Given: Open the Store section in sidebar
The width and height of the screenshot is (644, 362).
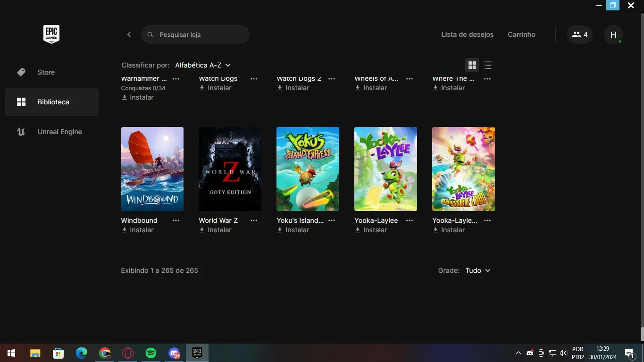Looking at the screenshot, I should (x=51, y=72).
